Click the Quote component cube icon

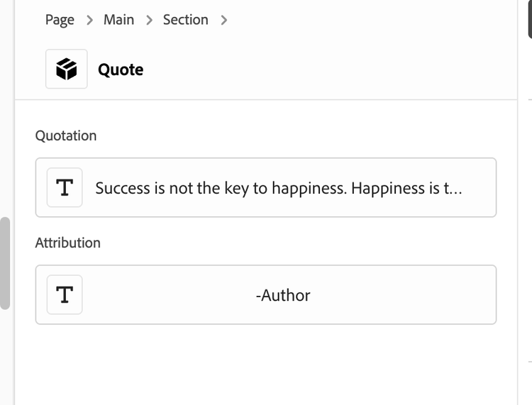pos(67,70)
